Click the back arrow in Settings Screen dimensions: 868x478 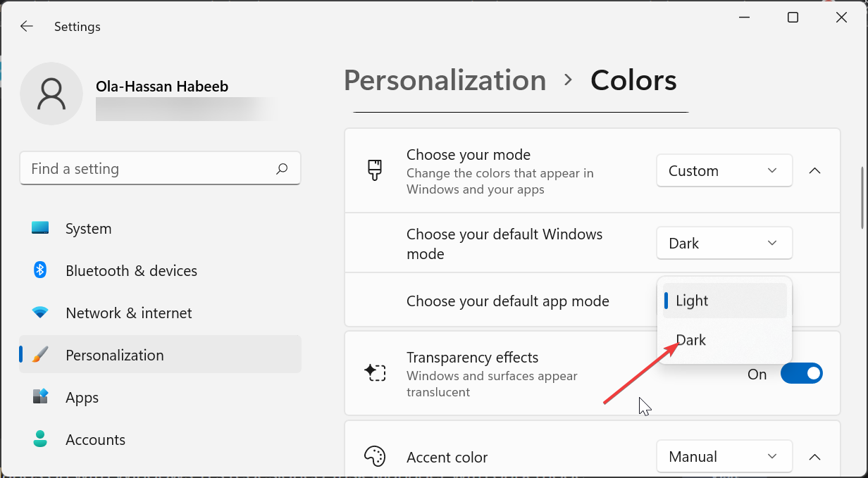click(27, 27)
